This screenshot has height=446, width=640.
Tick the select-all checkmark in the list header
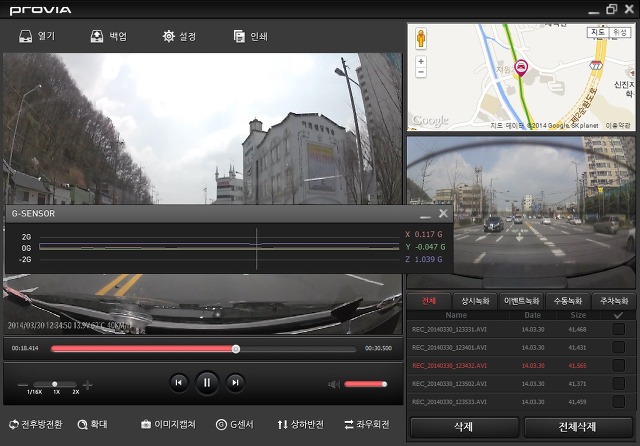coord(618,315)
